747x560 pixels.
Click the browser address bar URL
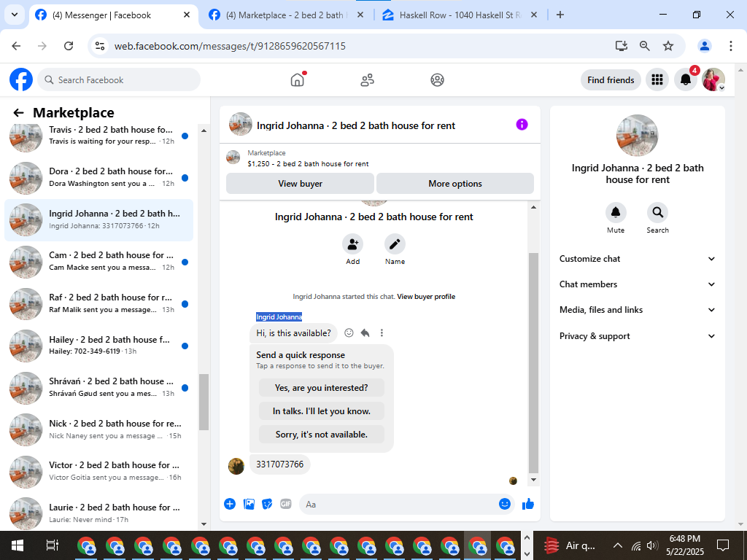(230, 46)
